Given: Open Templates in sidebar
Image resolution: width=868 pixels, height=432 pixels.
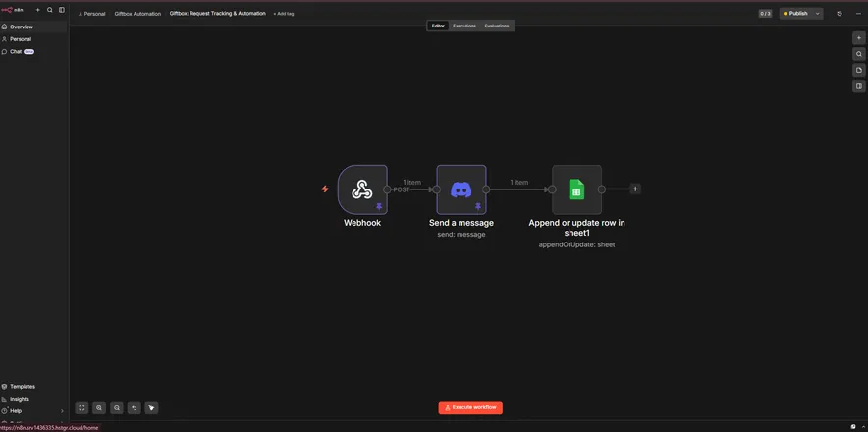Looking at the screenshot, I should (33, 387).
